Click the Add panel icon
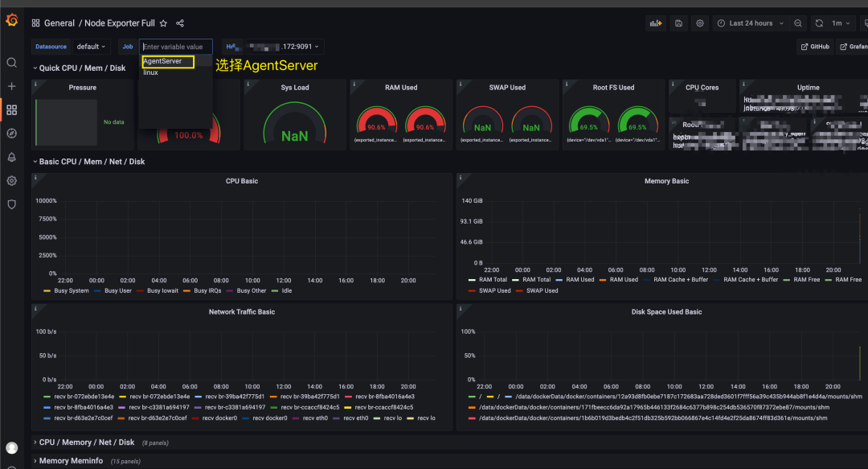868x469 pixels. pyautogui.click(x=656, y=23)
